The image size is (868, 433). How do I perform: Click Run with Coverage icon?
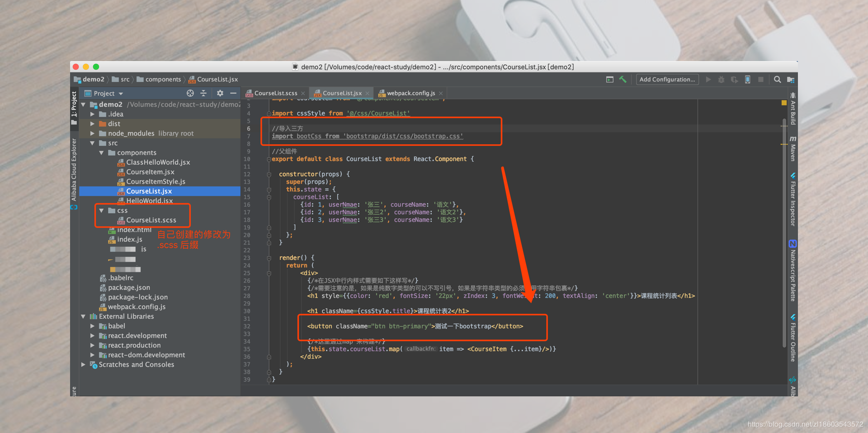734,80
